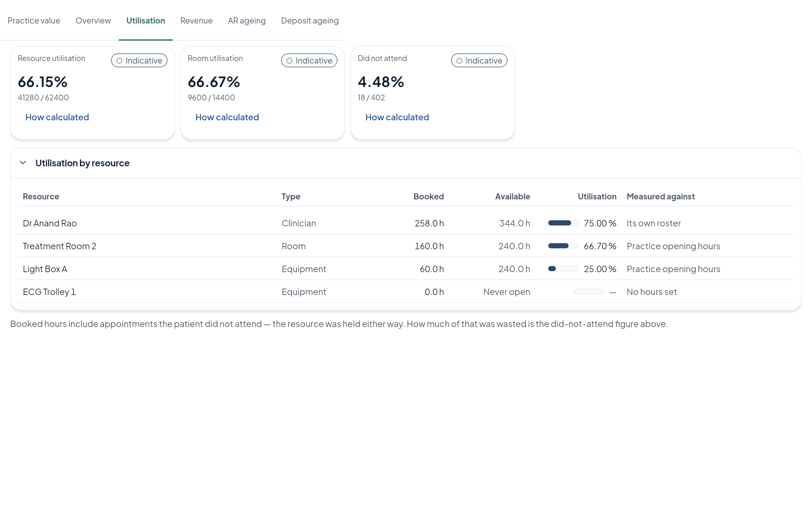812x508 pixels.
Task: Click the 66.15% resource utilisation figure
Action: [x=43, y=82]
